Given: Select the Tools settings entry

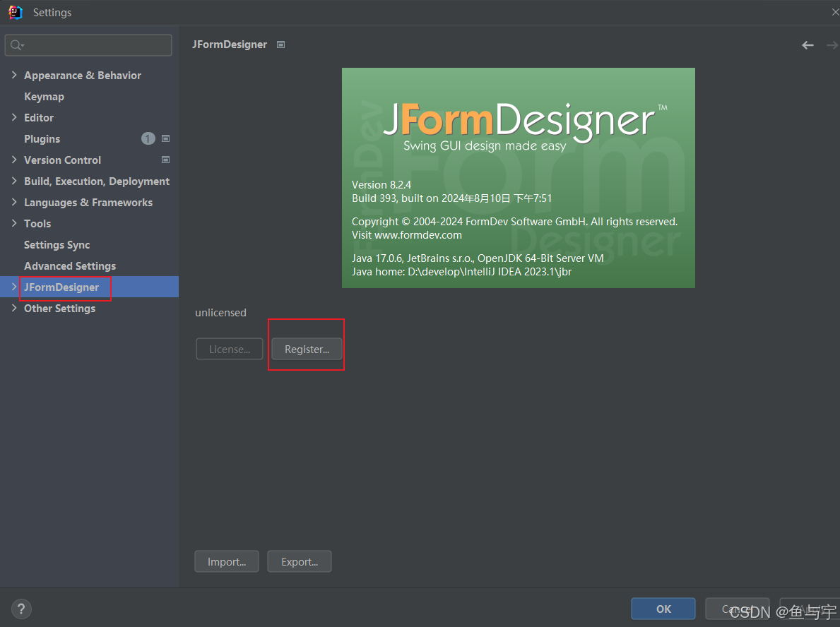Looking at the screenshot, I should 37,224.
